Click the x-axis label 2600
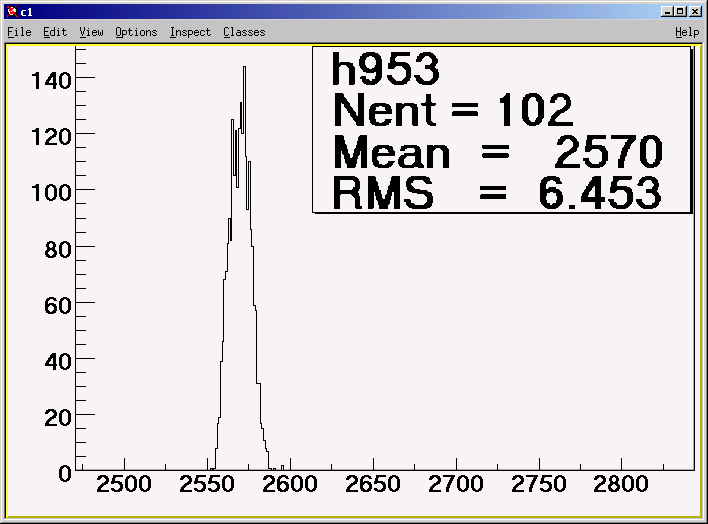Image resolution: width=708 pixels, height=524 pixels. pyautogui.click(x=290, y=484)
